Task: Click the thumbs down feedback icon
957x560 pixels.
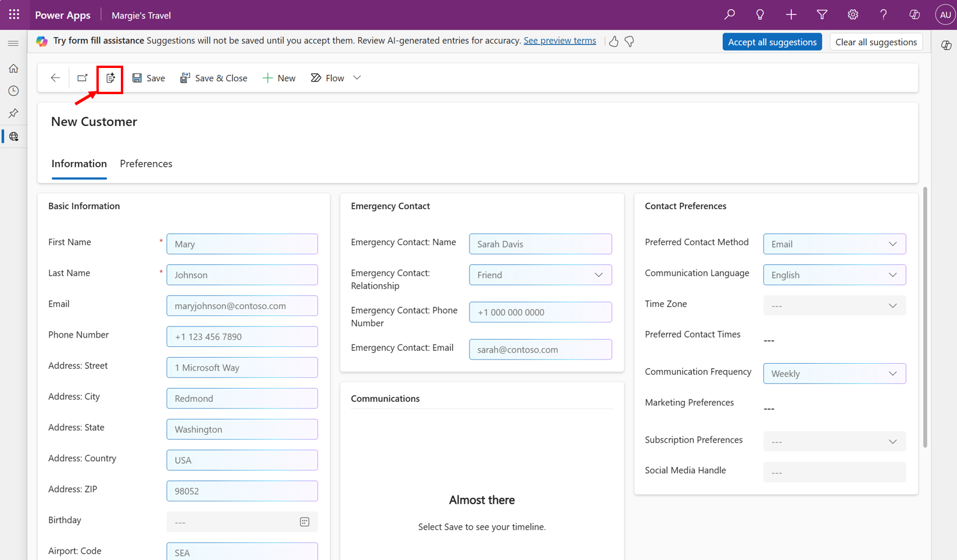Action: pyautogui.click(x=629, y=41)
